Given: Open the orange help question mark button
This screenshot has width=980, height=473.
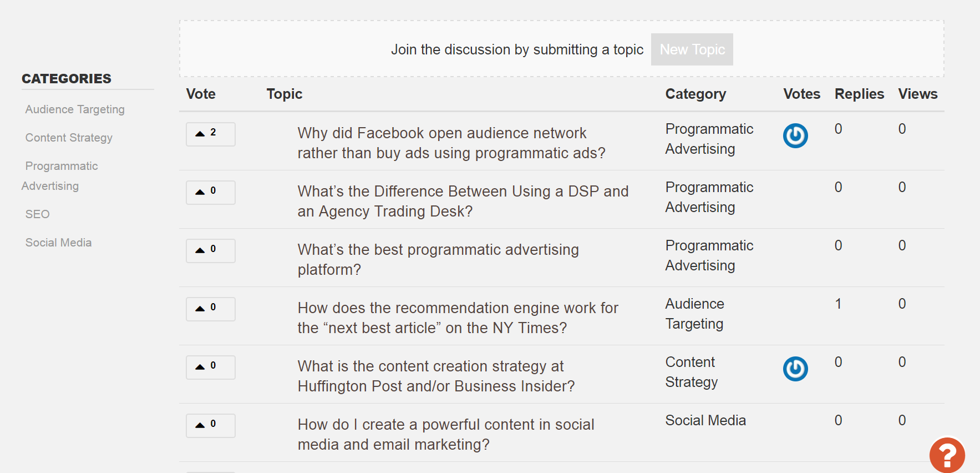Looking at the screenshot, I should (x=947, y=455).
